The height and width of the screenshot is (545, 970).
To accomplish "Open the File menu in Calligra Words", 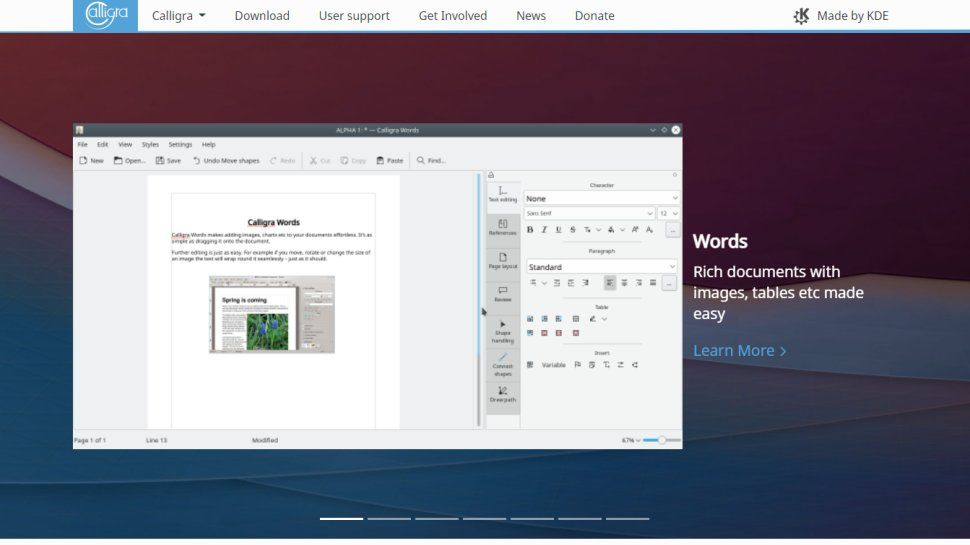I will coord(82,144).
